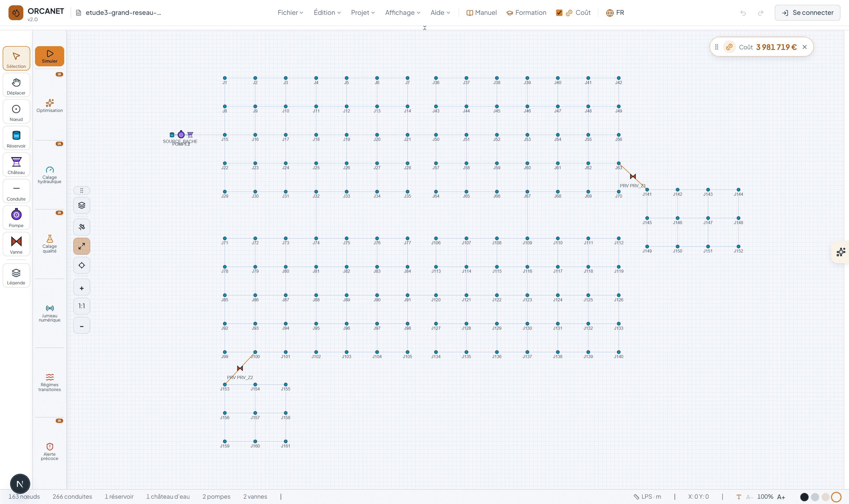Switch language with FR button
Viewport: 849px width, 504px height.
[615, 12]
